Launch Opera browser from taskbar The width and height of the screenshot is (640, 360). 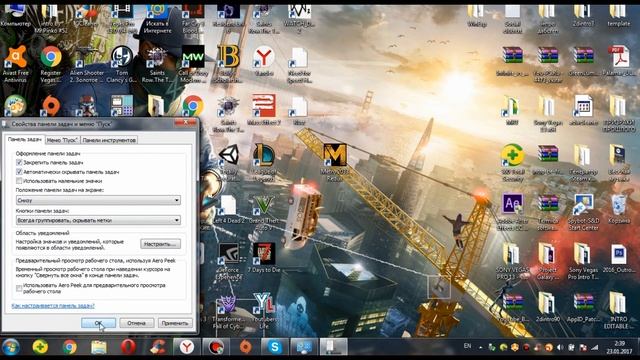tap(128, 347)
